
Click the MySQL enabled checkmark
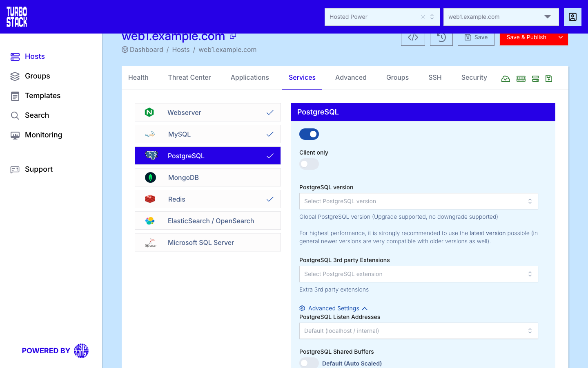click(270, 134)
